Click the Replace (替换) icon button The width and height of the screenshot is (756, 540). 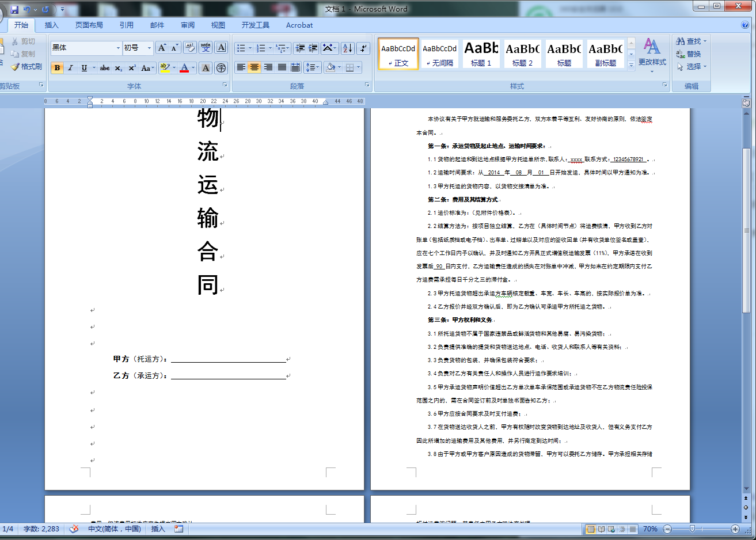689,54
